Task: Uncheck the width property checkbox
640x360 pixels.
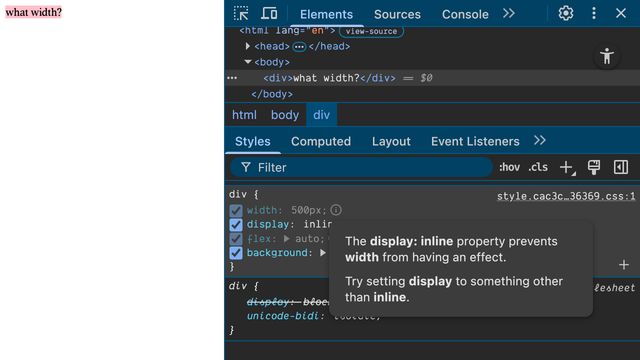Action: (x=236, y=211)
